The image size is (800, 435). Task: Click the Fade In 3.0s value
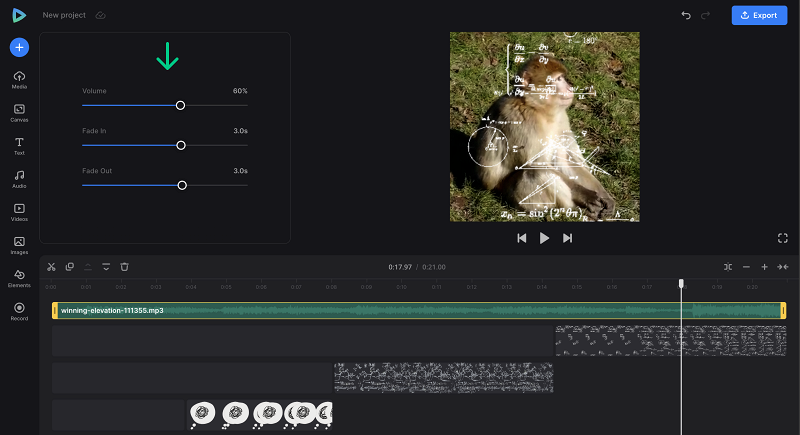coord(240,131)
